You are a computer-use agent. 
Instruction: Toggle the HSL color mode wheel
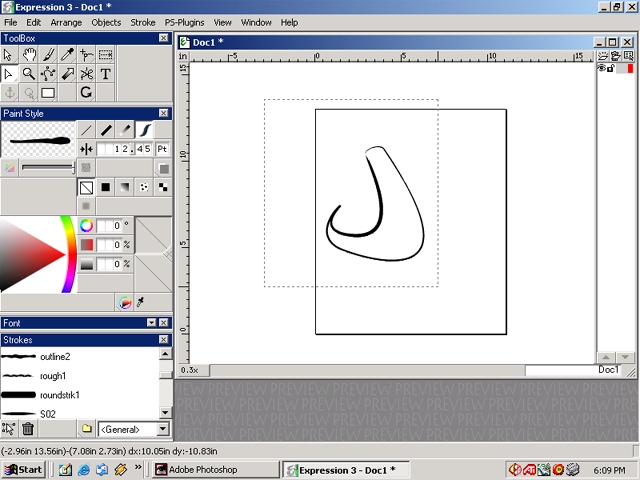click(86, 225)
